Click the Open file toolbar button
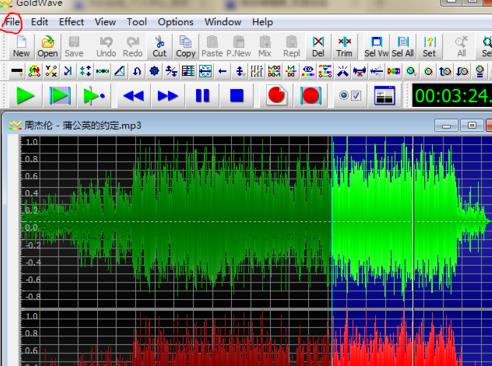This screenshot has height=366, width=492. (x=47, y=46)
